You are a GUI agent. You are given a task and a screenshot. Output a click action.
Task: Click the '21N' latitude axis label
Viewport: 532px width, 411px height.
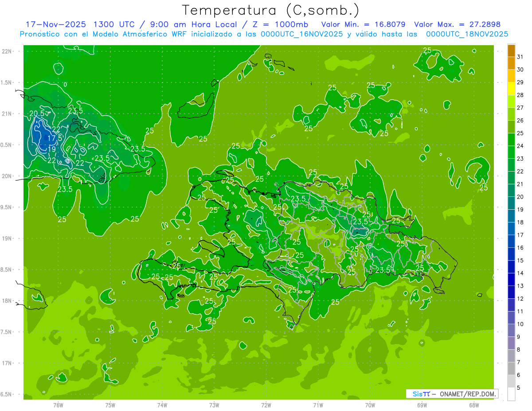coord(7,114)
